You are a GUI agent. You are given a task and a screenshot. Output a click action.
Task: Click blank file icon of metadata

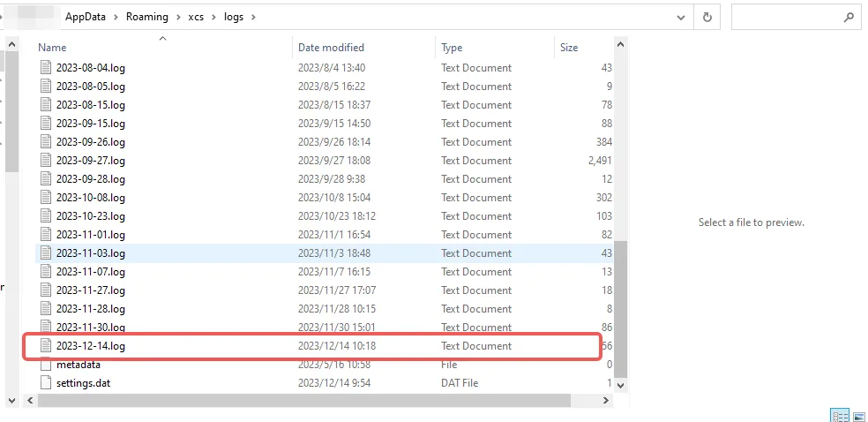click(x=45, y=365)
